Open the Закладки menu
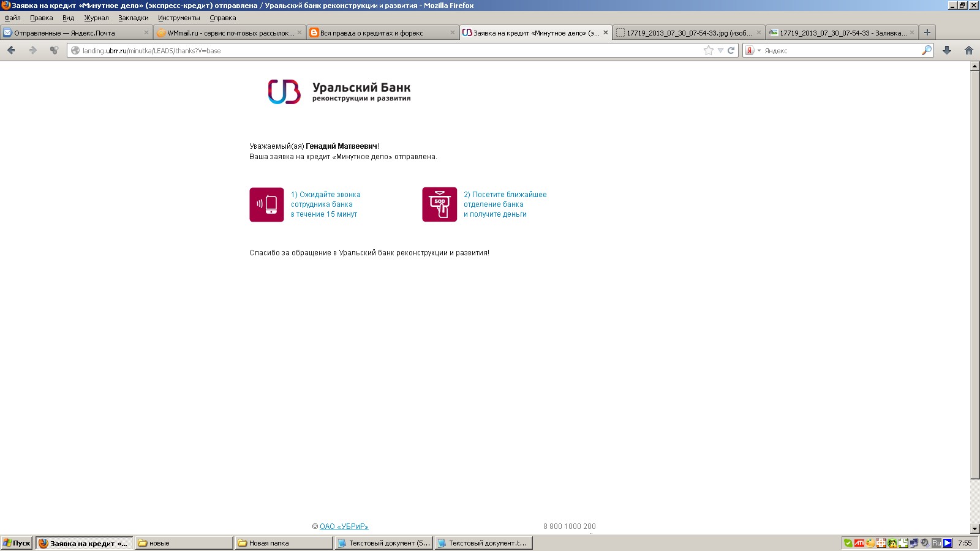980x551 pixels. (x=134, y=18)
